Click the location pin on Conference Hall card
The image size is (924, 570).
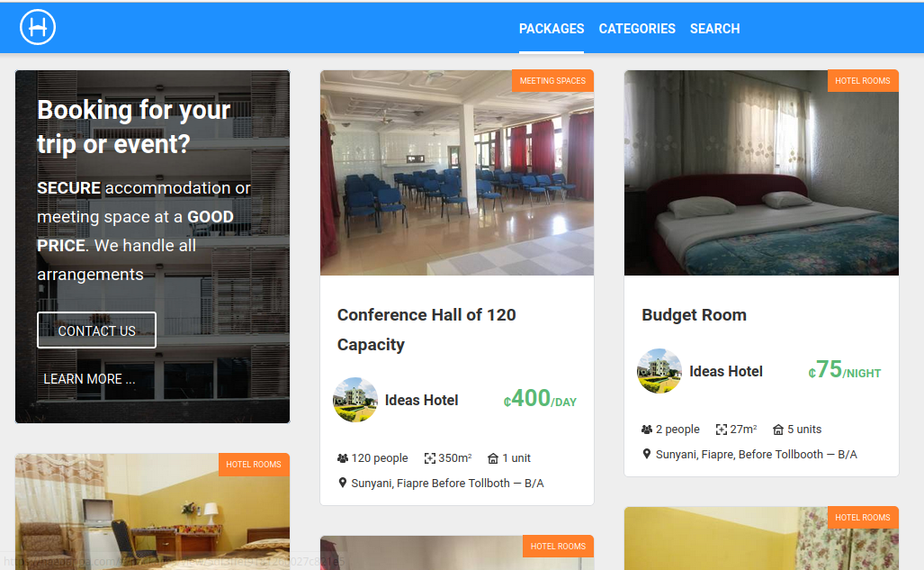342,483
